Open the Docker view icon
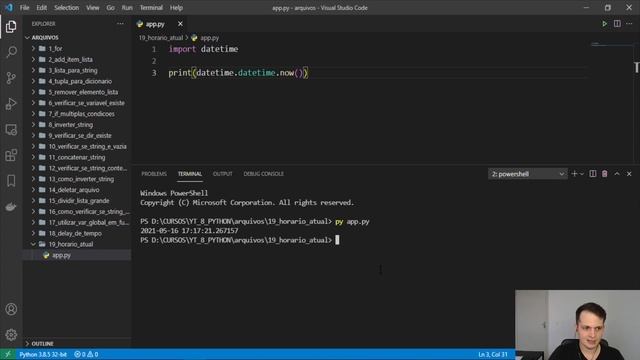 coord(11,207)
